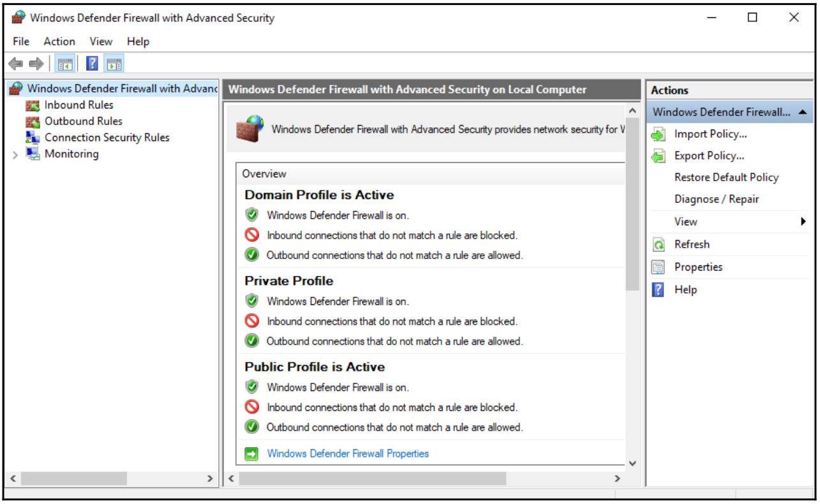Click the Properties icon in Actions pane
Image resolution: width=820 pixels, height=504 pixels.
(658, 267)
